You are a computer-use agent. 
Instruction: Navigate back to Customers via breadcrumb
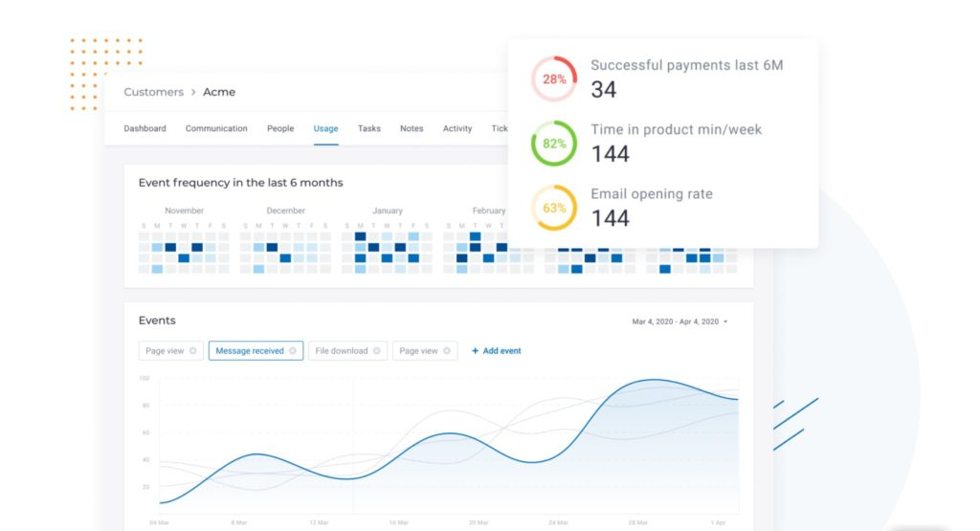pos(153,93)
